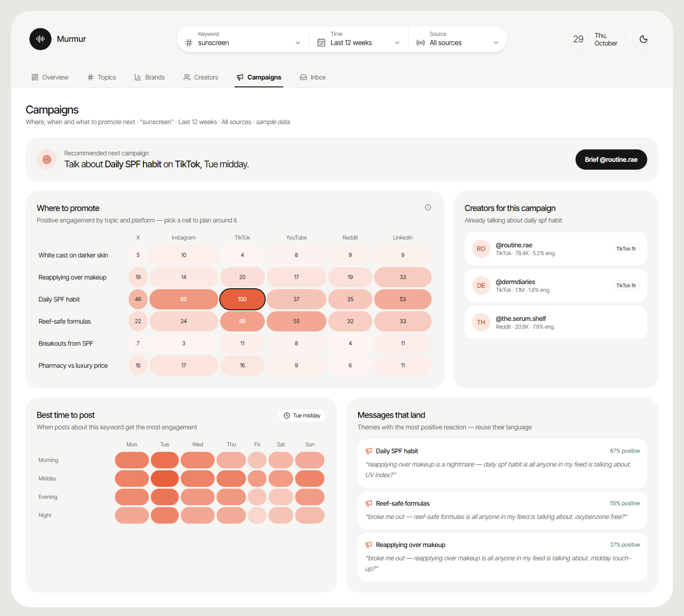The image size is (684, 616).
Task: Click the Pharmacy vs luxury price row label
Action: (x=73, y=365)
